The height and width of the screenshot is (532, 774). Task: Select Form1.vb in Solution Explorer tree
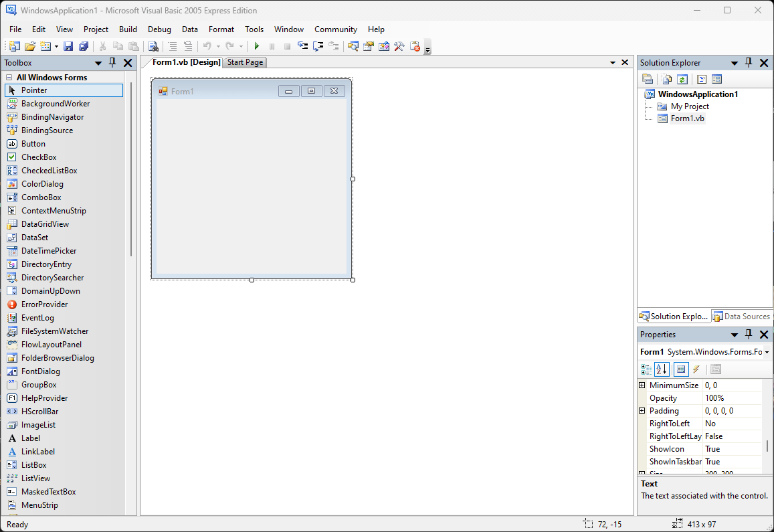coord(687,118)
